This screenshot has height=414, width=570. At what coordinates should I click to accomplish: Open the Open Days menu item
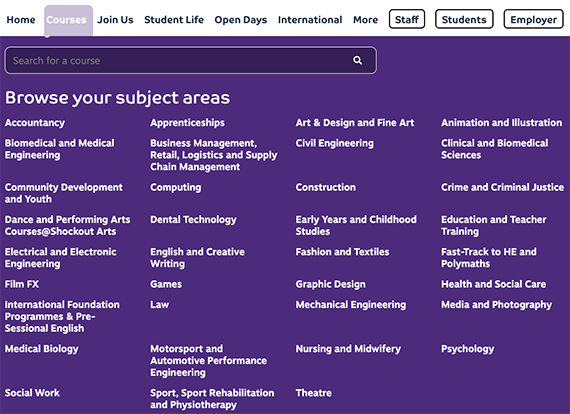241,20
